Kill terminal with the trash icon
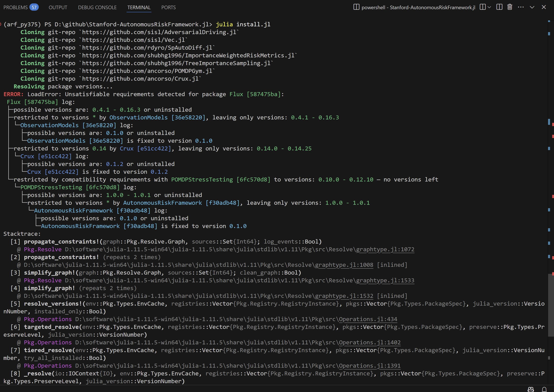The image size is (554, 392). 510,7
